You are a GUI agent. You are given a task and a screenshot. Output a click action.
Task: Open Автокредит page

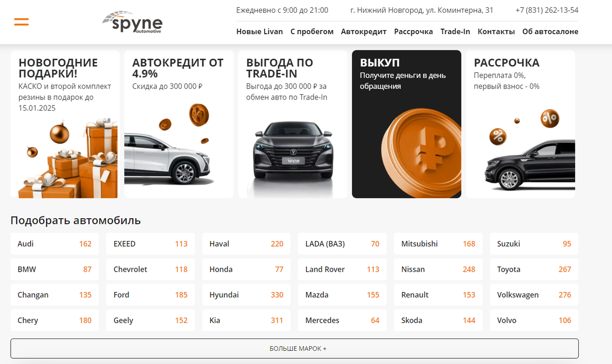tap(364, 32)
